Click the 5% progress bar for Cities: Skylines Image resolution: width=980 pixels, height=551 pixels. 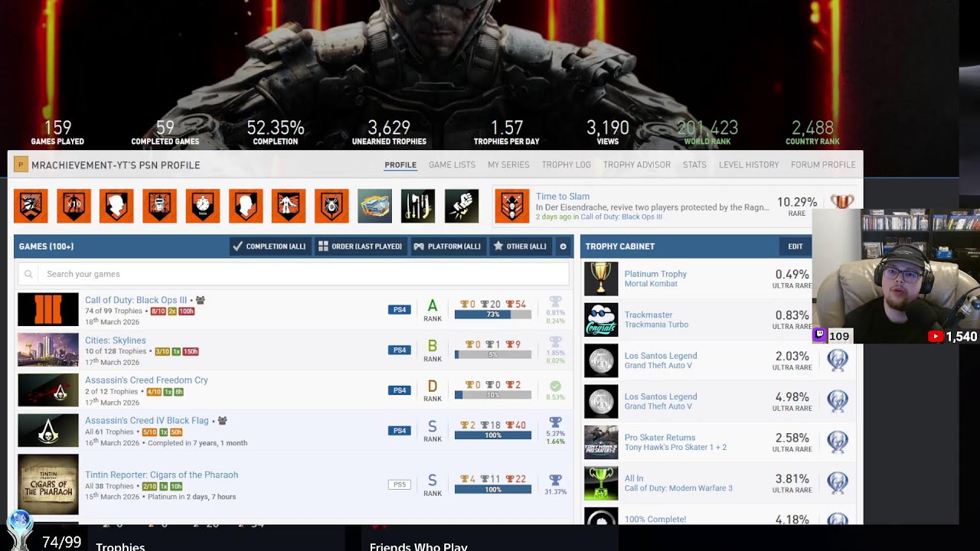(x=493, y=355)
